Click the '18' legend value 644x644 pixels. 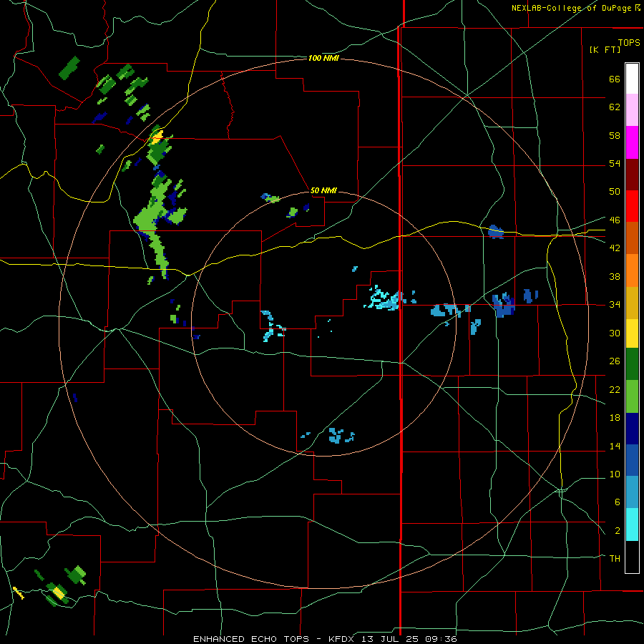615,418
